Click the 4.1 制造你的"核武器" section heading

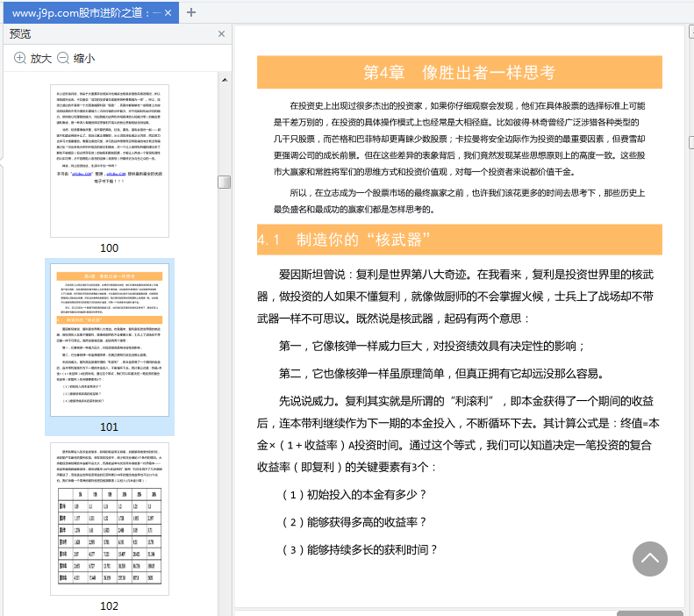click(x=460, y=240)
